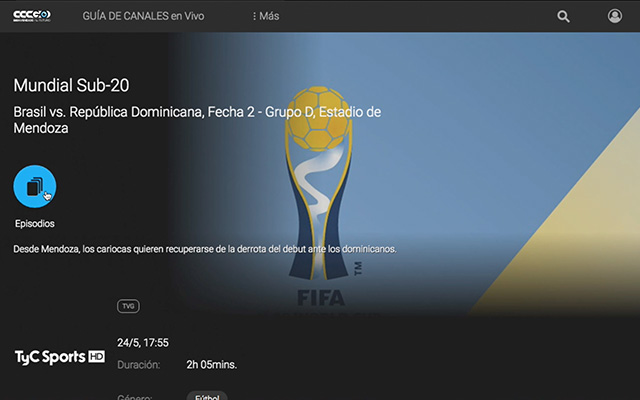Screen dimensions: 640x400
Task: Click the three-dots icon beside Más
Action: tap(254, 16)
